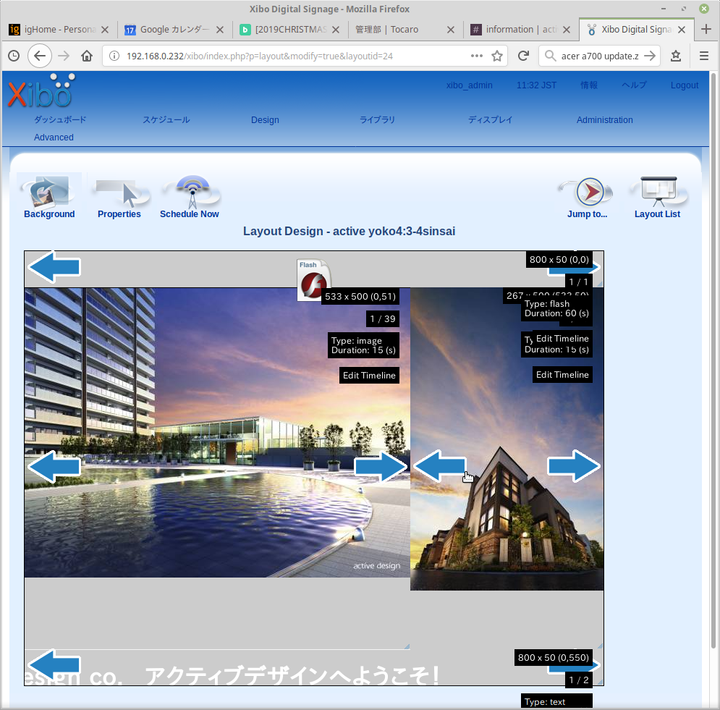Click the Logout link

684,85
